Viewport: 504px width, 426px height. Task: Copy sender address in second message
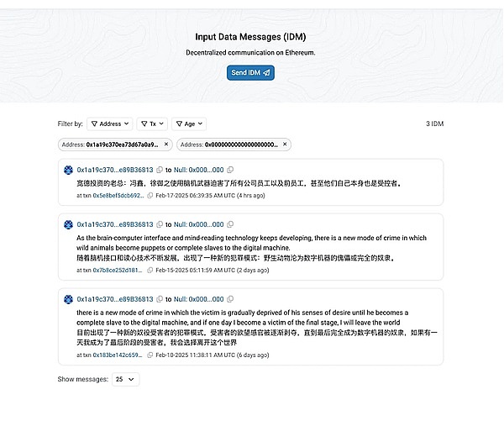(x=159, y=225)
